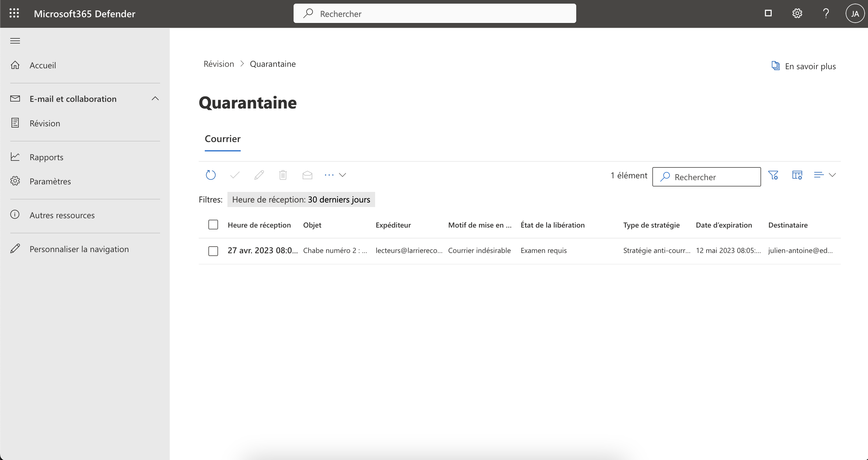Click the group-by lines icon
This screenshot has height=460, width=868.
coord(819,175)
